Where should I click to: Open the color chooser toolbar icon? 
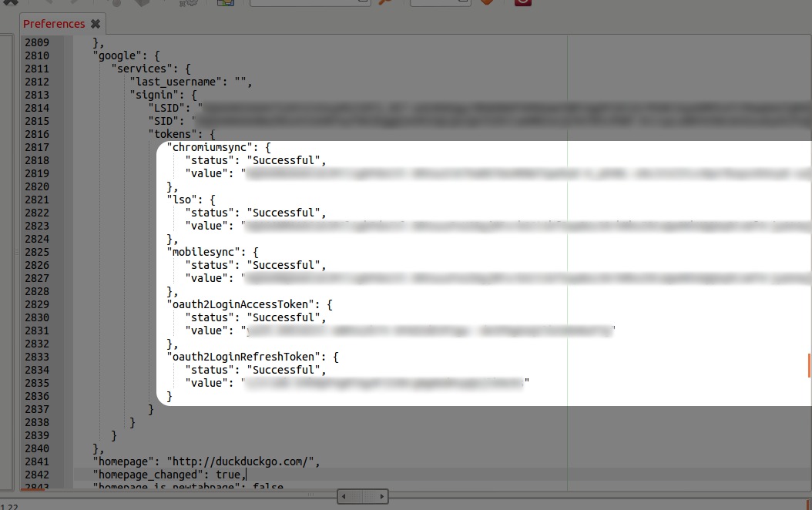tap(225, 2)
